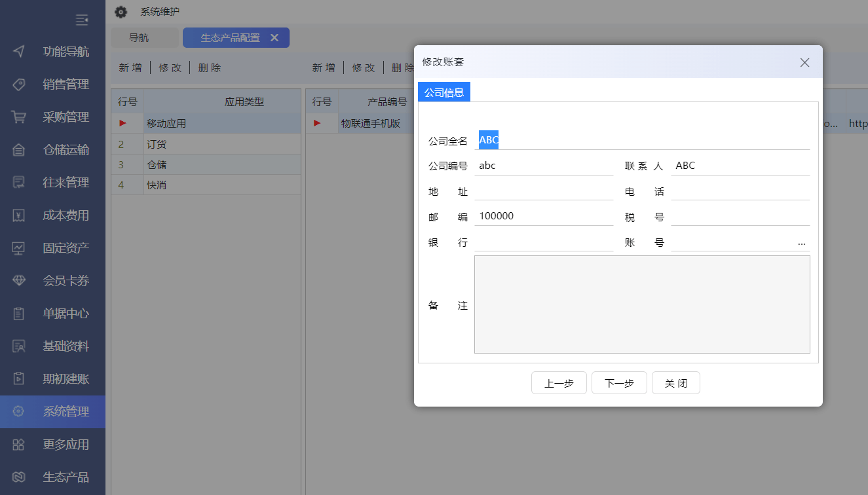This screenshot has width=868, height=495.
Task: Close the 修改账套 dialog with the X
Action: coord(805,62)
